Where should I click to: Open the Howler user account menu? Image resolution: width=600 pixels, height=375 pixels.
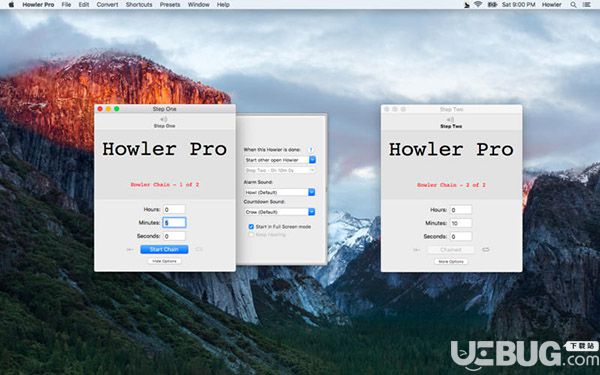click(x=551, y=5)
